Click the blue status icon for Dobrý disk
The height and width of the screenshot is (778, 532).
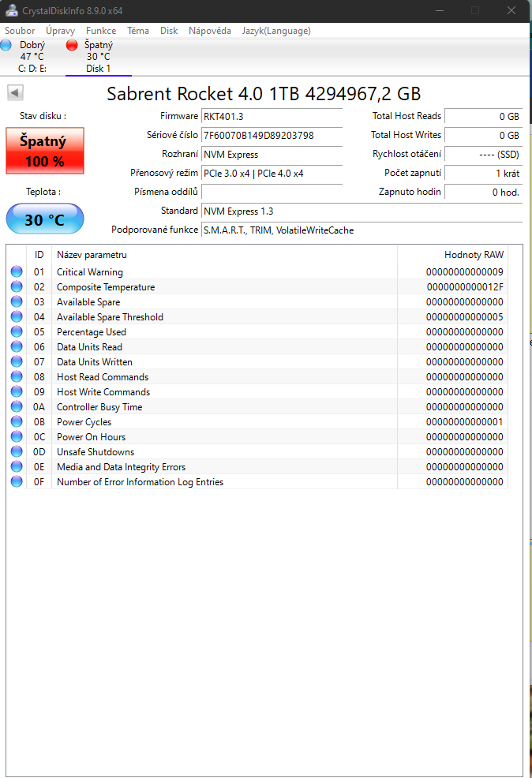(6, 45)
